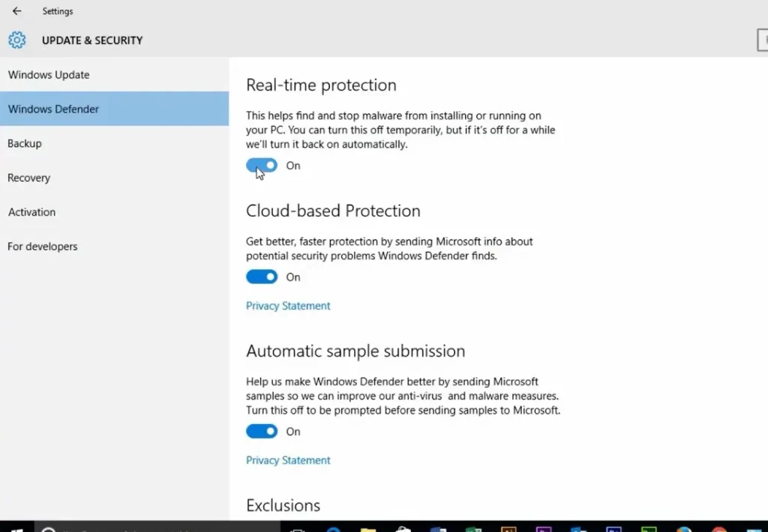Select Windows Update in the sidebar

(x=49, y=74)
